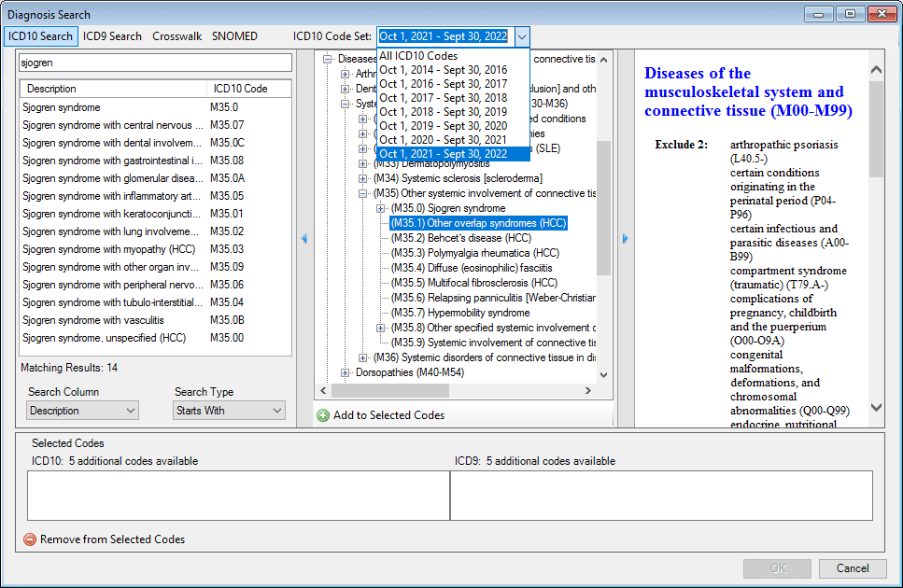Expand the Dorsopathies (M40-M54) node
Screen dimensions: 903x588
[x=346, y=372]
